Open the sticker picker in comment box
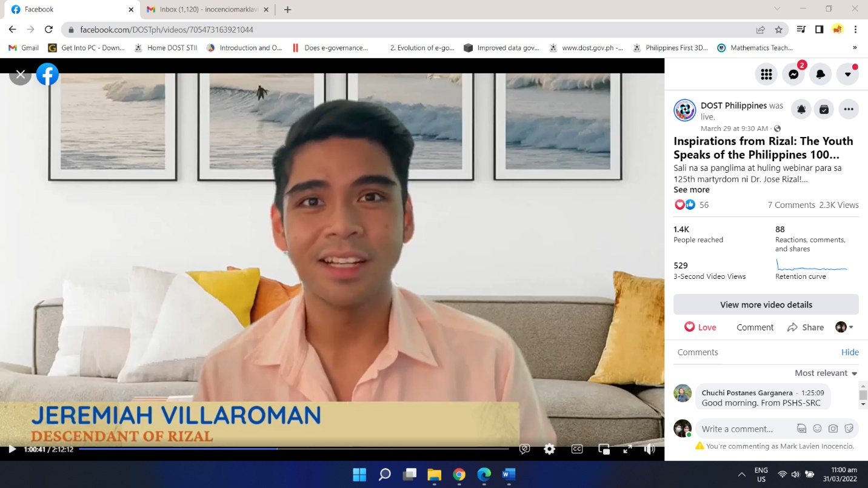Screen dimensions: 868x488 coord(849,429)
